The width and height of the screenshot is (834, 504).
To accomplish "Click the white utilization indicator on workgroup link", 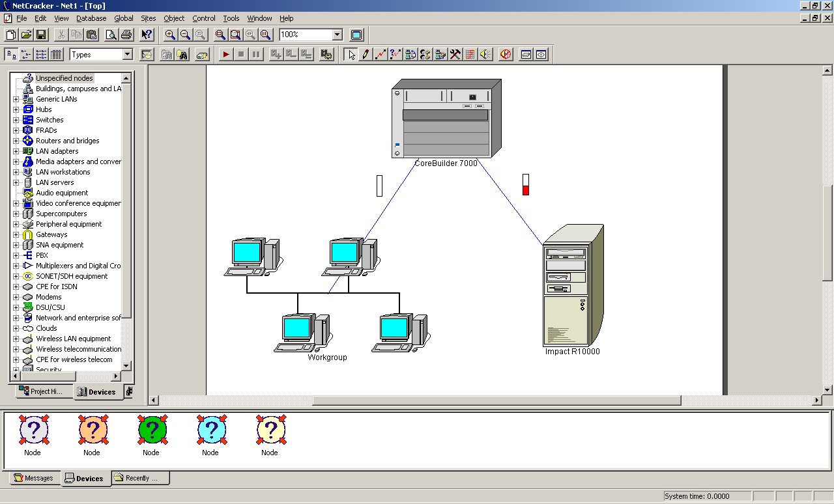I will (380, 186).
